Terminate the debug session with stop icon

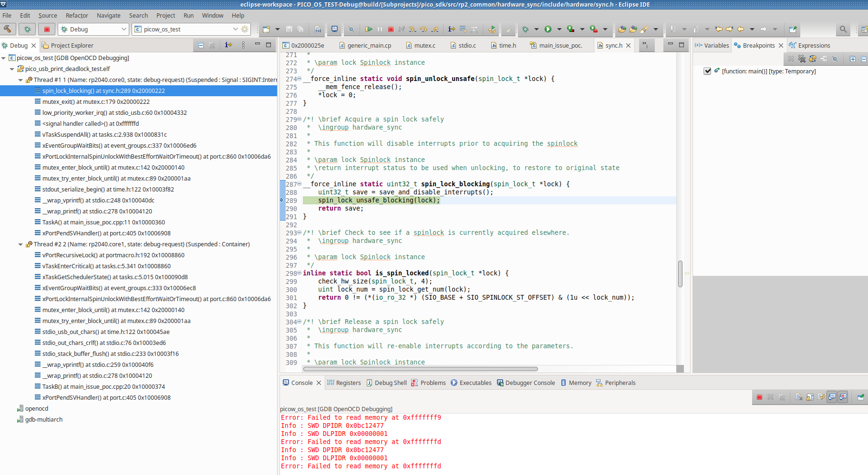tap(391, 29)
